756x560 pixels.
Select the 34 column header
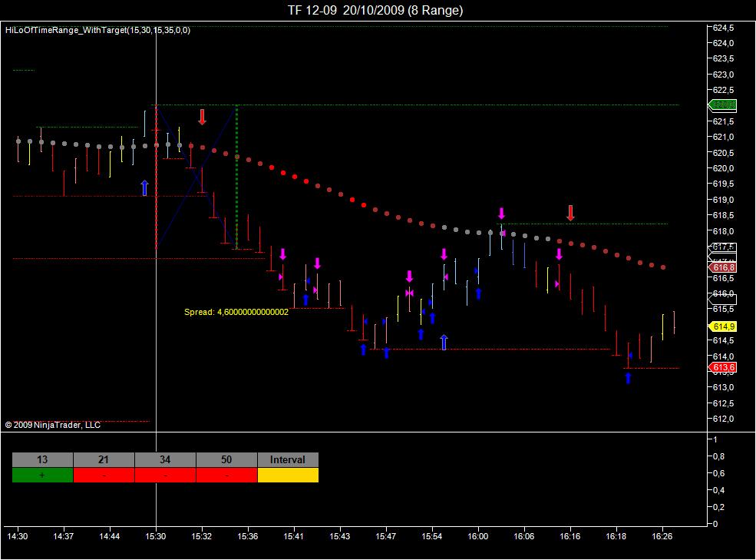(x=165, y=459)
